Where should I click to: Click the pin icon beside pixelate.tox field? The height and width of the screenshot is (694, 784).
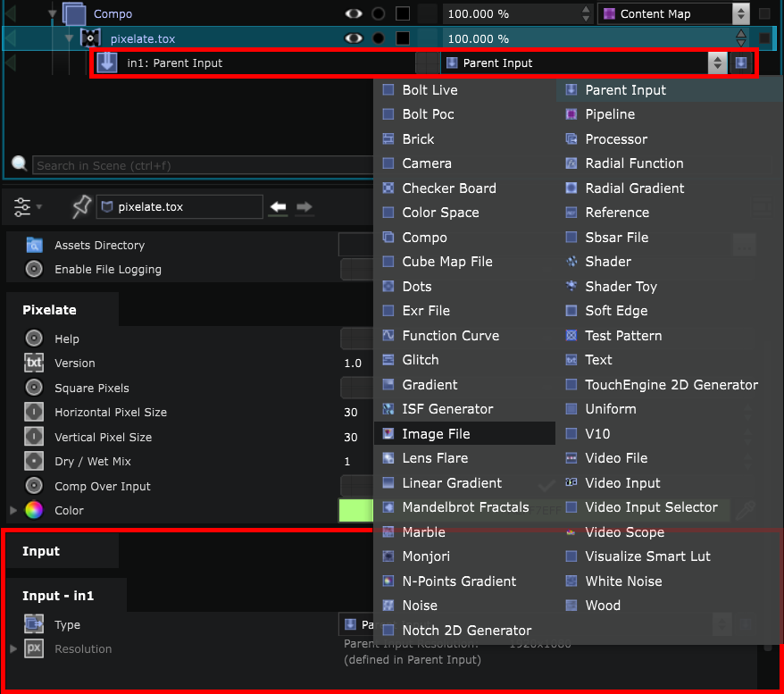pyautogui.click(x=81, y=206)
